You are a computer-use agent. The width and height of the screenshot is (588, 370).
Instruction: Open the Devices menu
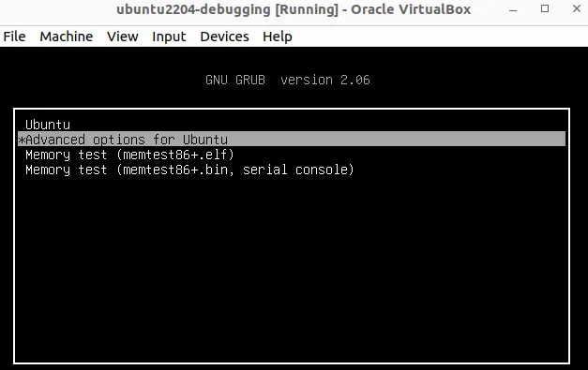[x=224, y=37]
